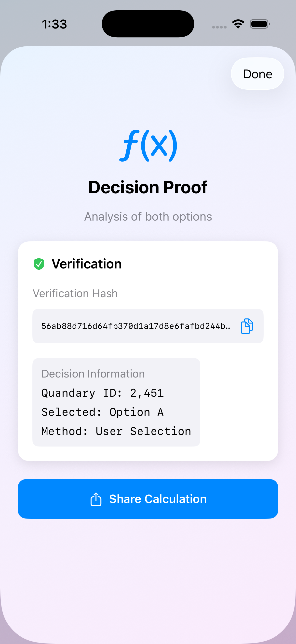Viewport: 296px width, 644px height.
Task: Click the Decision Proof title
Action: click(148, 187)
